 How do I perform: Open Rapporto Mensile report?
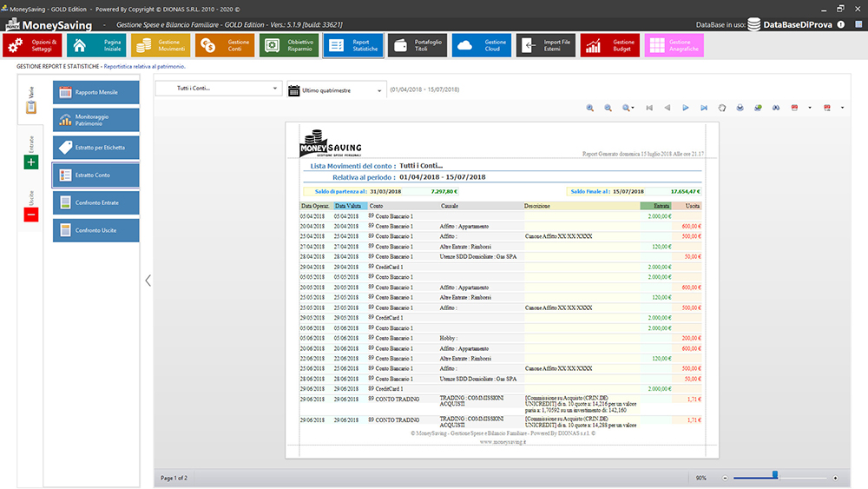point(95,92)
